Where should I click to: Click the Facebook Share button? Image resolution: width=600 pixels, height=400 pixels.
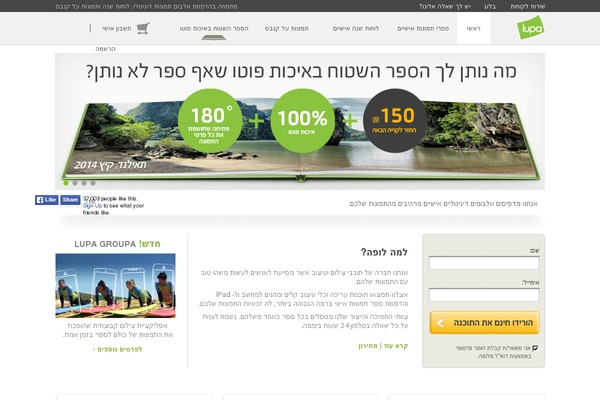(x=70, y=200)
